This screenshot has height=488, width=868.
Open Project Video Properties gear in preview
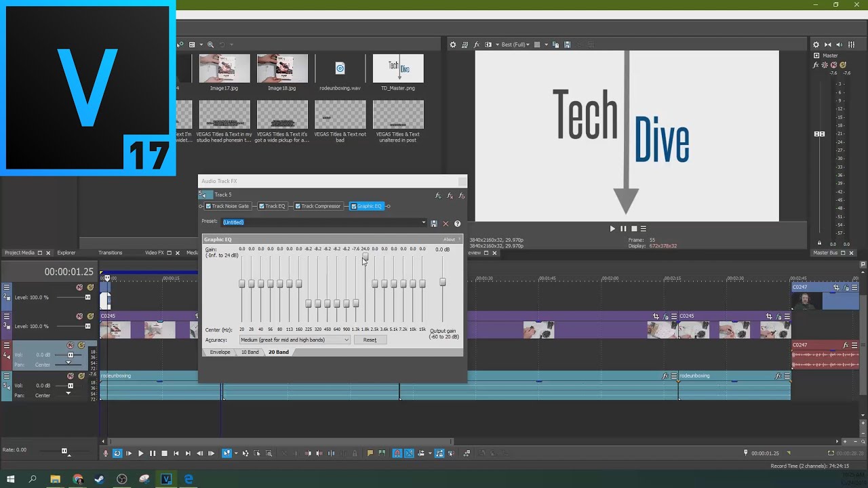pos(453,45)
